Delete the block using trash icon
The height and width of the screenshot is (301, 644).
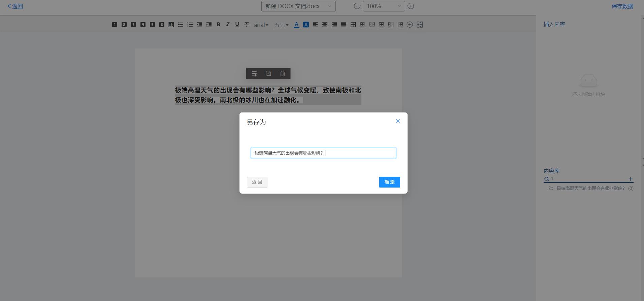coord(283,73)
